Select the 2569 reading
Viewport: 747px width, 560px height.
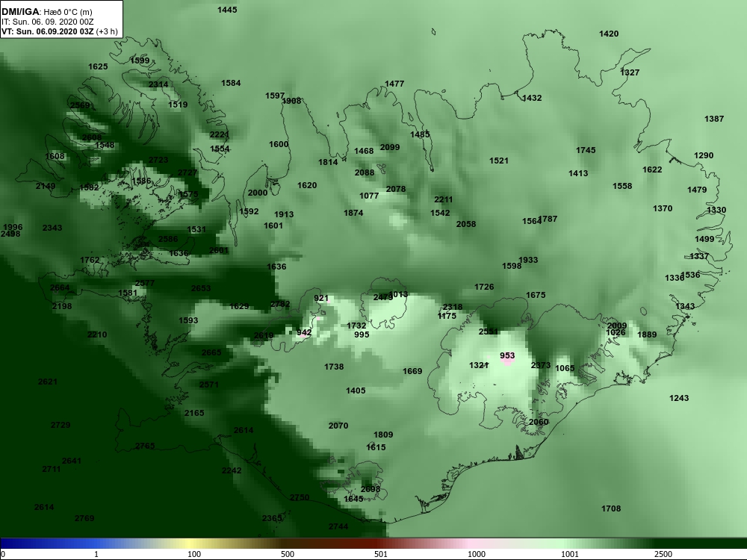coord(80,106)
